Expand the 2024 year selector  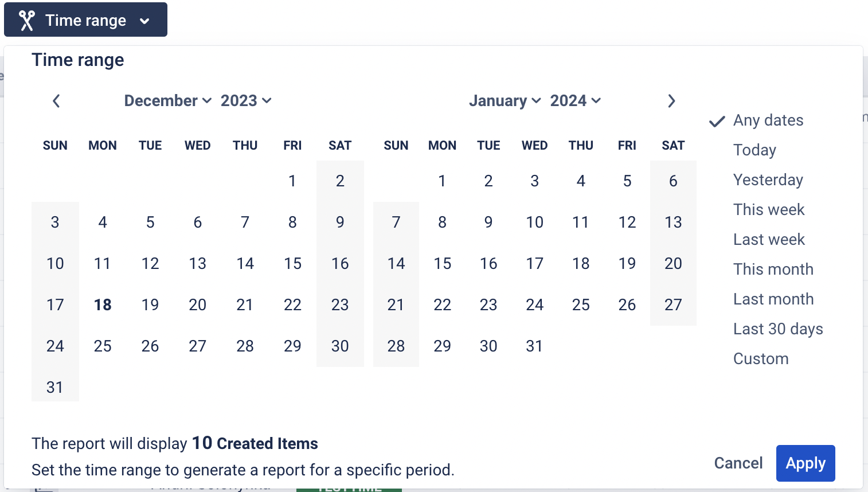pyautogui.click(x=575, y=101)
